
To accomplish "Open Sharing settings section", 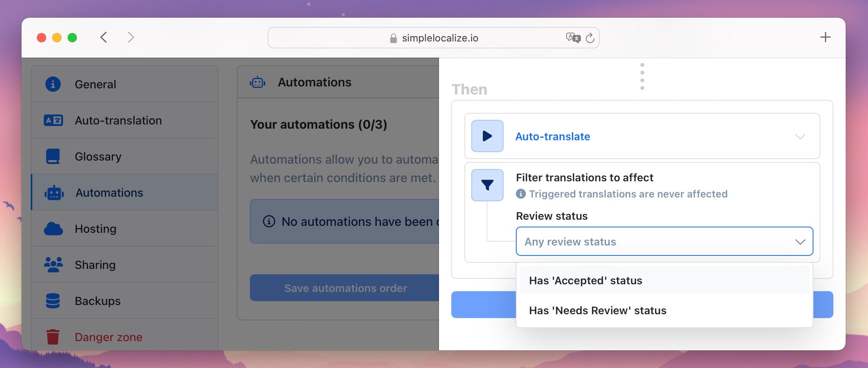I will click(x=125, y=265).
